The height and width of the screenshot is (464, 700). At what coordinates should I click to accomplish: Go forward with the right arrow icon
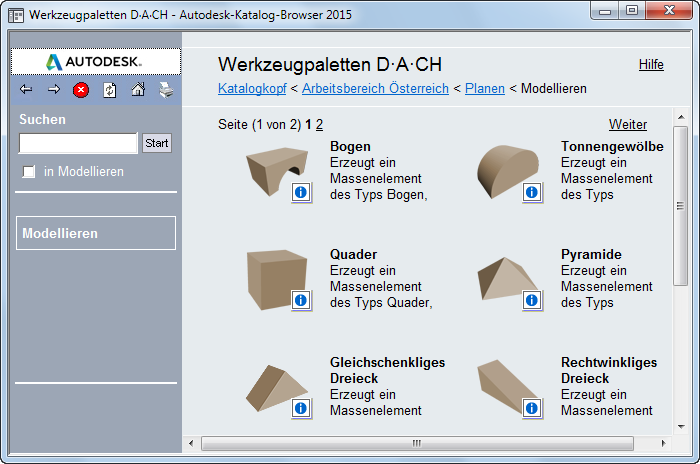(x=54, y=90)
